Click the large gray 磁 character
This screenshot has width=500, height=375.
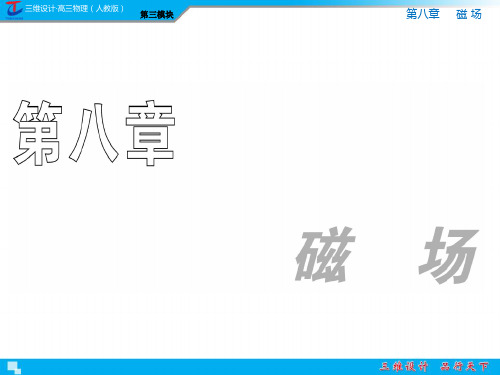click(325, 255)
